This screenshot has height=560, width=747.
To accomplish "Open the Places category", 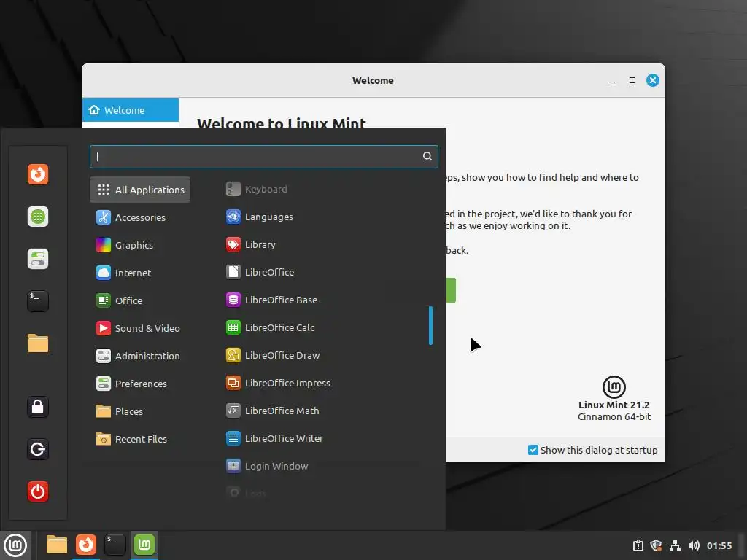I will [x=140, y=411].
